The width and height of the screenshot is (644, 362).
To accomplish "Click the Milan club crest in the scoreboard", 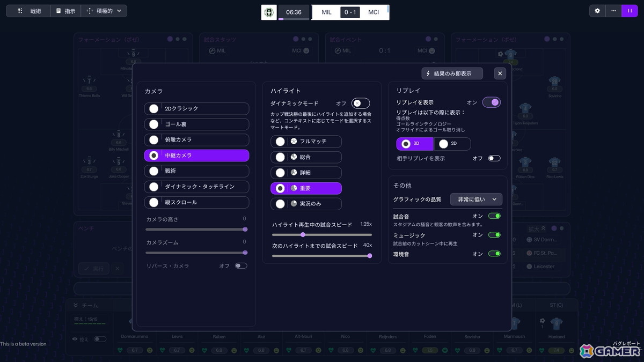I will click(268, 12).
